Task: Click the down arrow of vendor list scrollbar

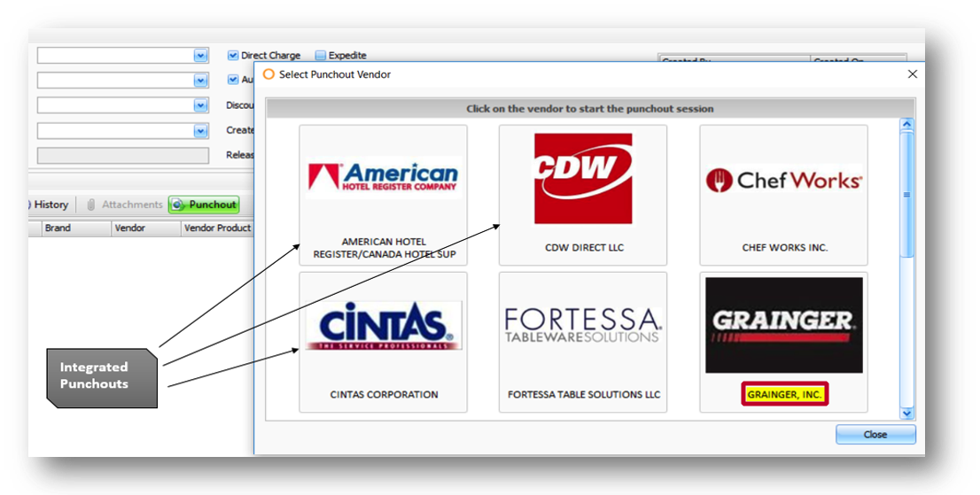Action: point(906,414)
